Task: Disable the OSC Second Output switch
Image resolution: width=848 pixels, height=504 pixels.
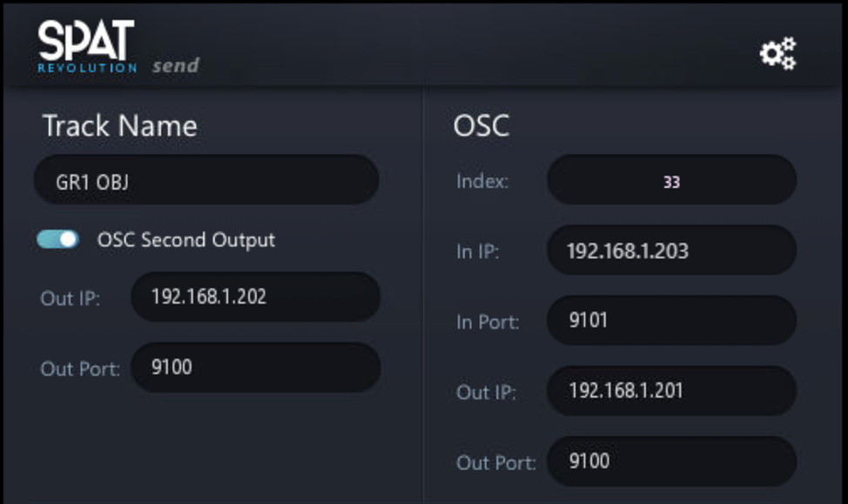Action: (x=59, y=239)
